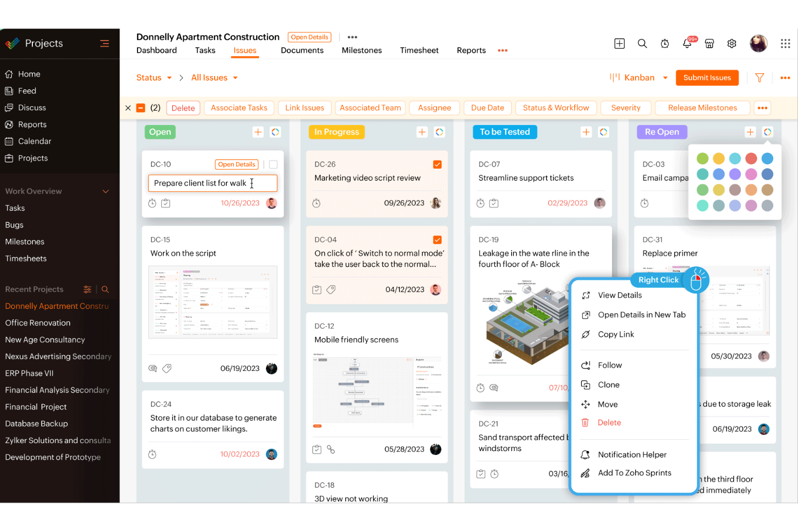Screen dimensions: 798x532
Task: Add a new issue to the Open column
Action: [x=258, y=132]
